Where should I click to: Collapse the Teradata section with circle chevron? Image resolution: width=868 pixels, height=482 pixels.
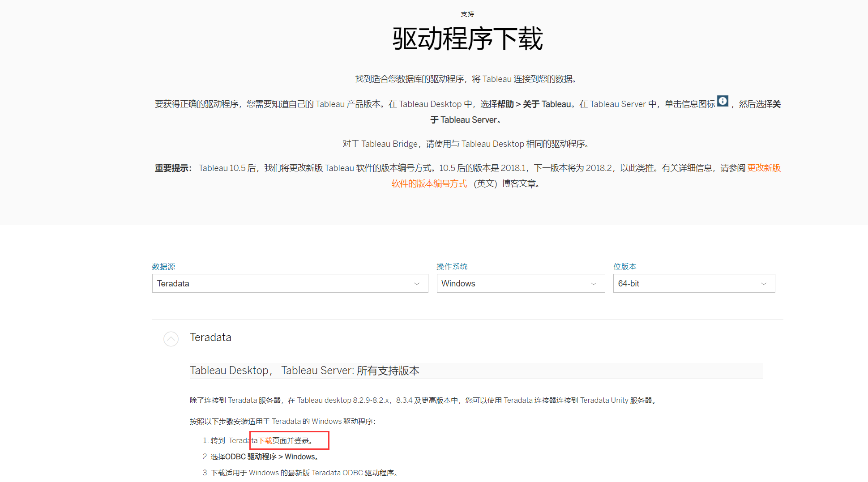pos(171,339)
